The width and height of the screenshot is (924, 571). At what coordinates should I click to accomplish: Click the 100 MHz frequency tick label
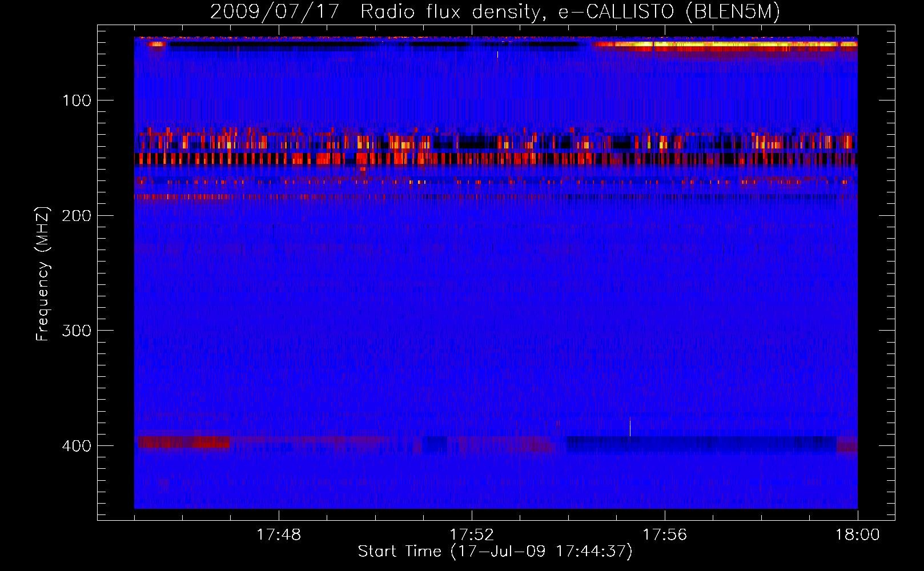pos(77,101)
